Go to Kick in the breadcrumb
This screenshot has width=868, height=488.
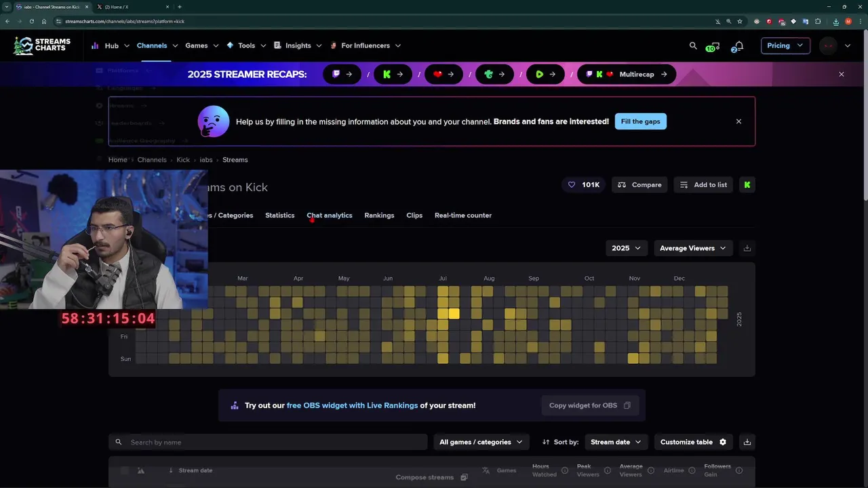(183, 160)
